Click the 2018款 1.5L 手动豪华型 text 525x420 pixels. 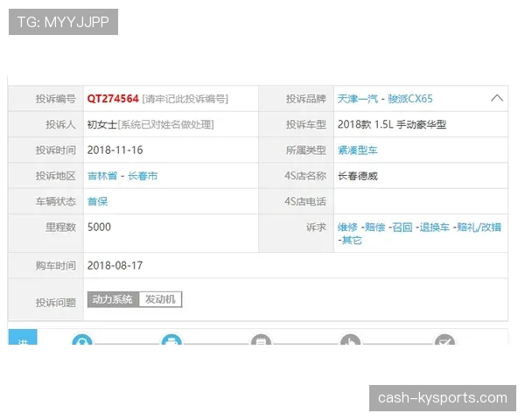pyautogui.click(x=392, y=124)
